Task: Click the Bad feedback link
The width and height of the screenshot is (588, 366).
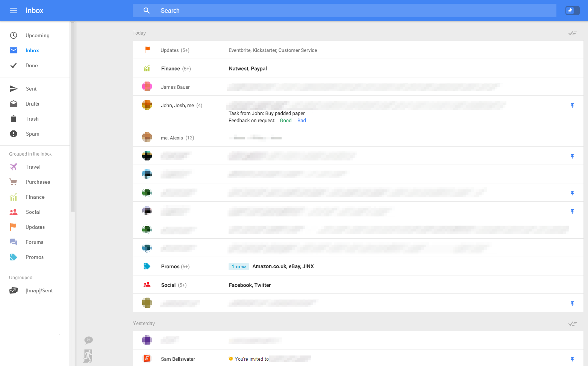Action: (x=302, y=121)
